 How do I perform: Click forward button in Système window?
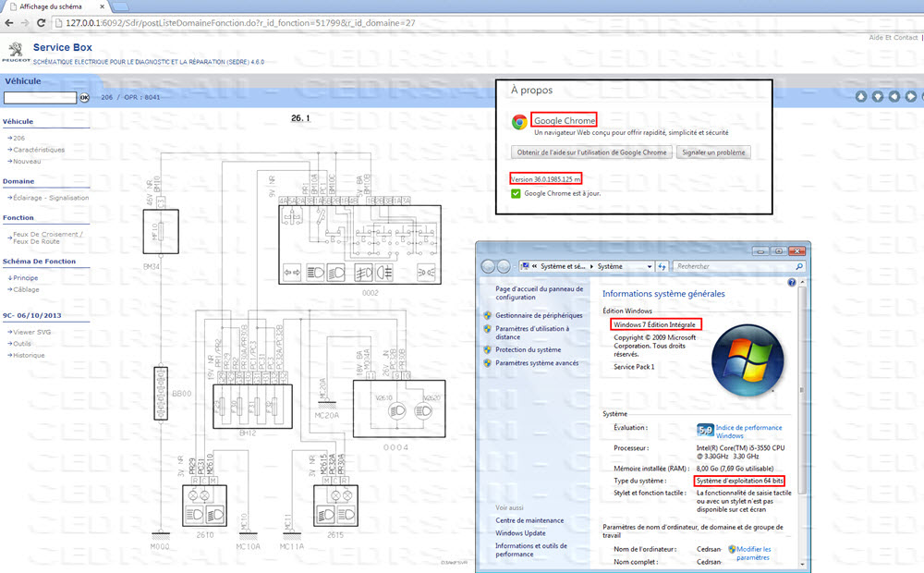(x=504, y=266)
